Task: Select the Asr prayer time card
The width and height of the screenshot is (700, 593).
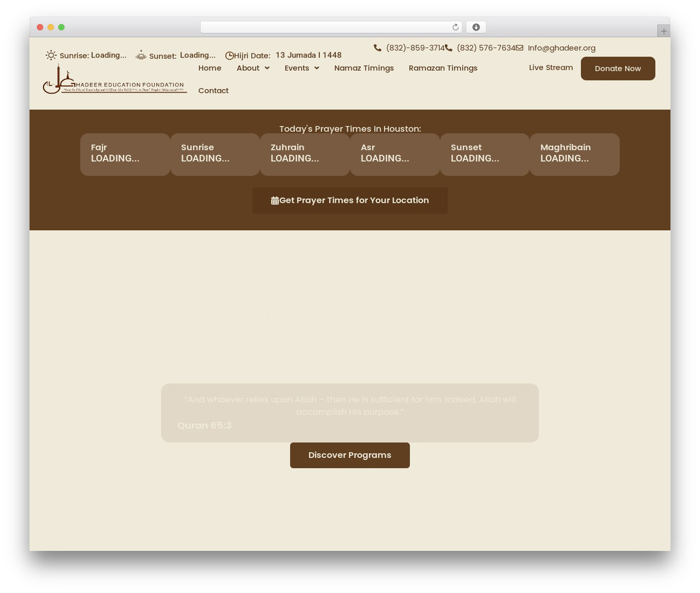Action: [395, 155]
